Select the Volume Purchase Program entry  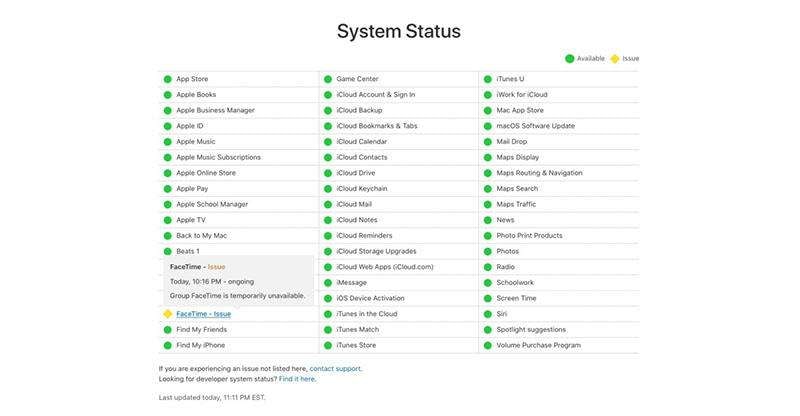tap(538, 345)
